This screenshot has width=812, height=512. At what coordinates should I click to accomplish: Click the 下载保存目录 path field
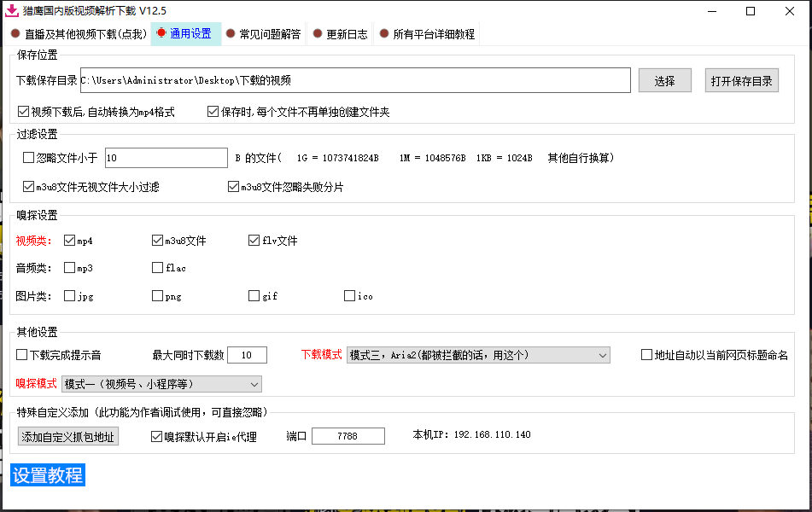coord(354,80)
